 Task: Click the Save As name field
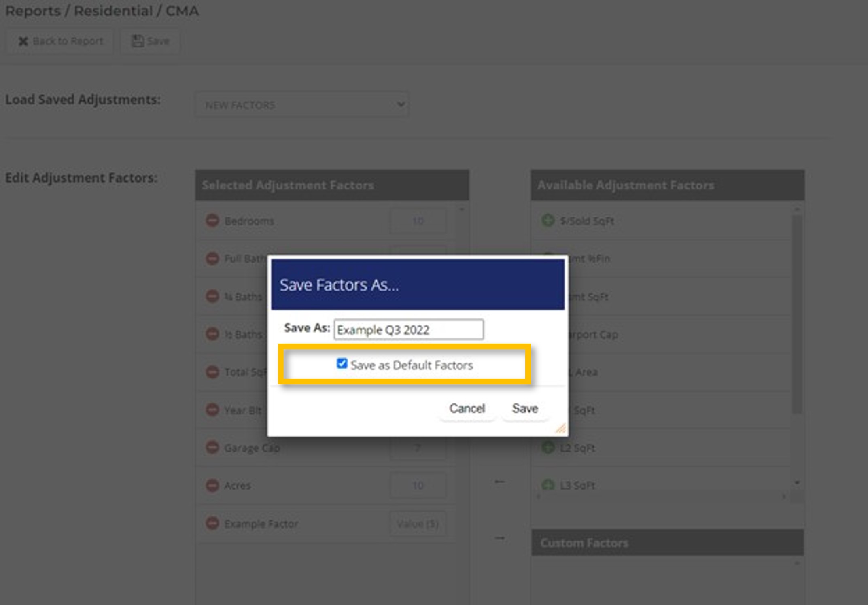tap(408, 330)
